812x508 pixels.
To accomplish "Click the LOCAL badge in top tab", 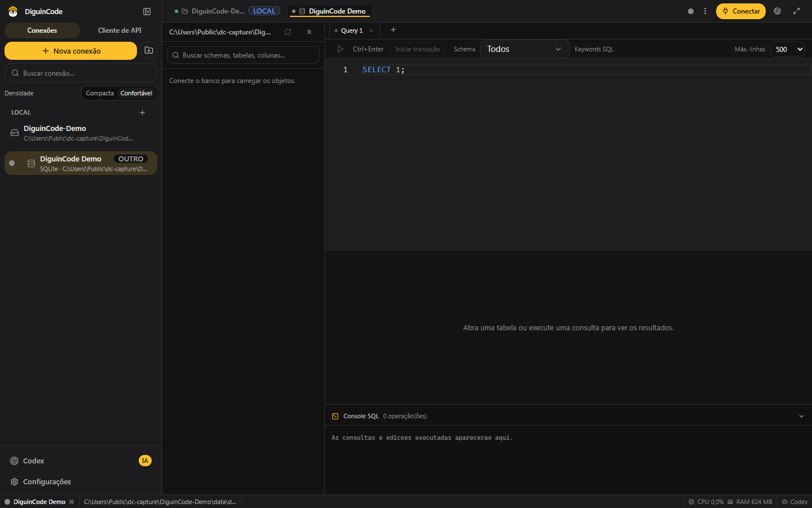I will tap(264, 11).
